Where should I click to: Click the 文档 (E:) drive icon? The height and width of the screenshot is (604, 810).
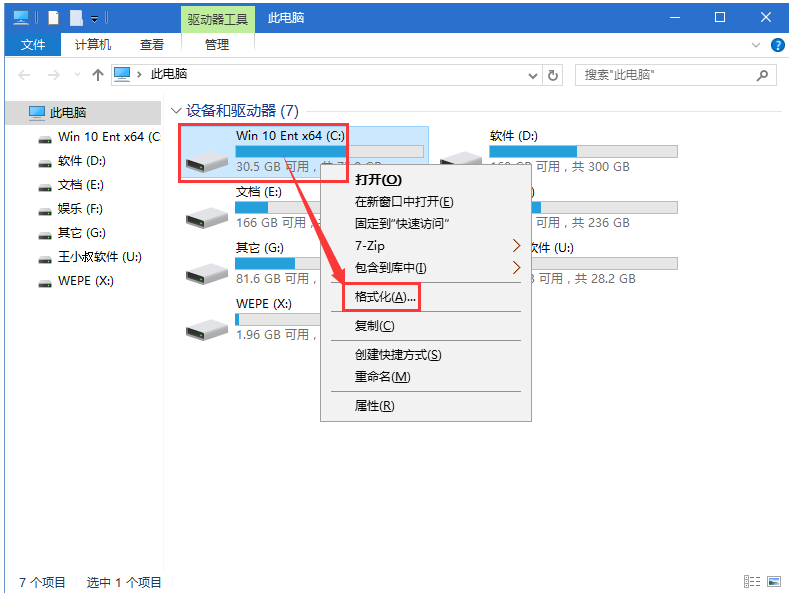[x=207, y=218]
